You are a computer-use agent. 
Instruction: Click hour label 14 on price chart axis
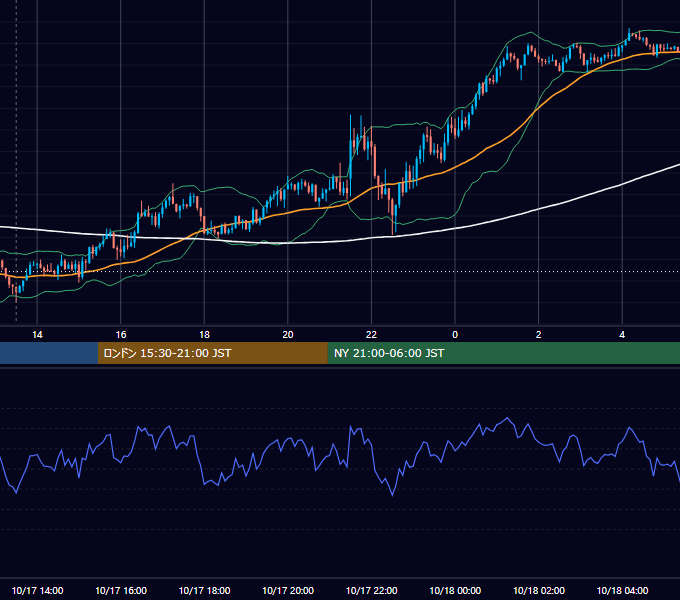tap(37, 335)
